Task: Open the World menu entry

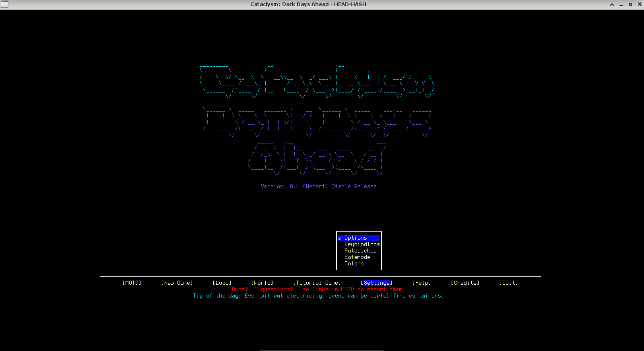Action: tap(262, 283)
